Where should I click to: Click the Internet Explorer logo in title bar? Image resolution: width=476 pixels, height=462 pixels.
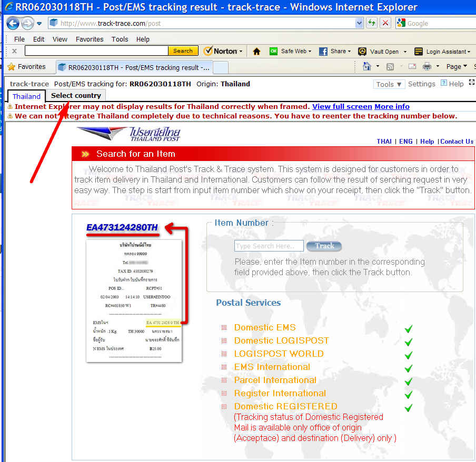point(9,7)
